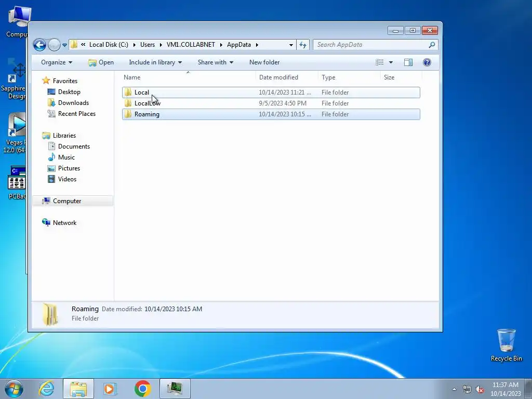Open the Organize menu
532x399 pixels.
pyautogui.click(x=57, y=62)
